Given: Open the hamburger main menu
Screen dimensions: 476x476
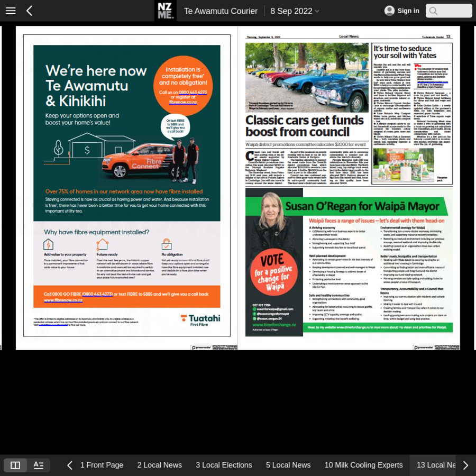Looking at the screenshot, I should click(x=11, y=11).
